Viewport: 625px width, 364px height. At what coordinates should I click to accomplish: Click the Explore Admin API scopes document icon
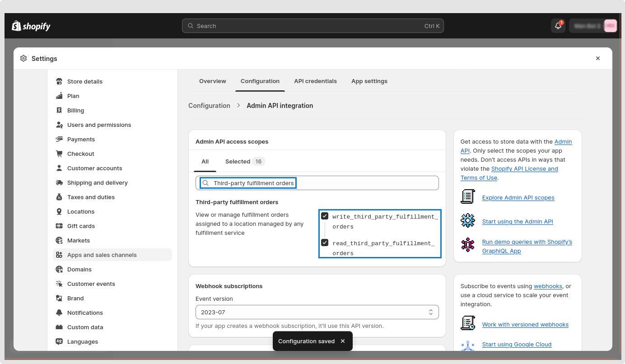pos(468,197)
